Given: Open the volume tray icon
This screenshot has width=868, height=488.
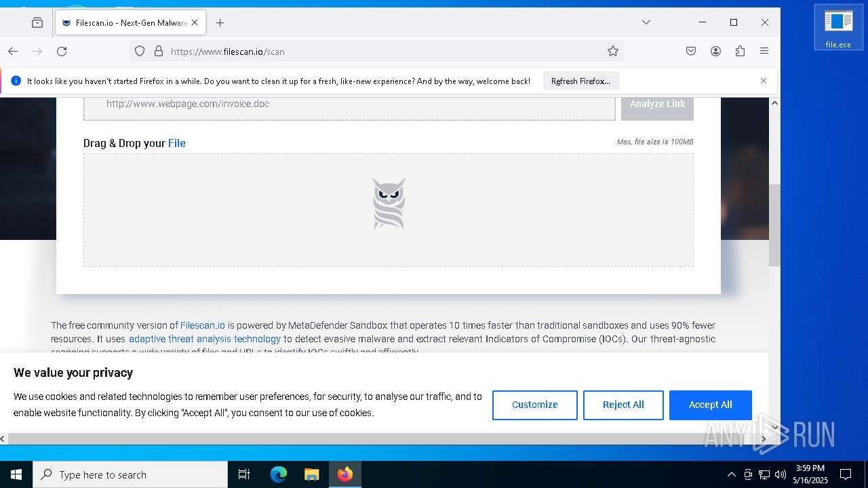Looking at the screenshot, I should 781,474.
